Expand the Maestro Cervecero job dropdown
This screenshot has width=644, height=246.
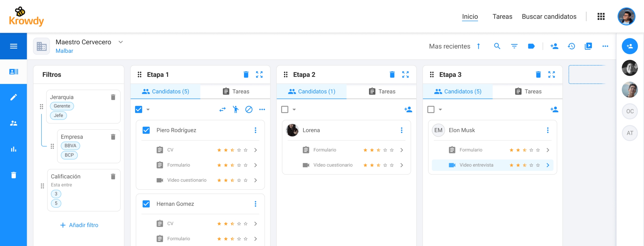121,42
